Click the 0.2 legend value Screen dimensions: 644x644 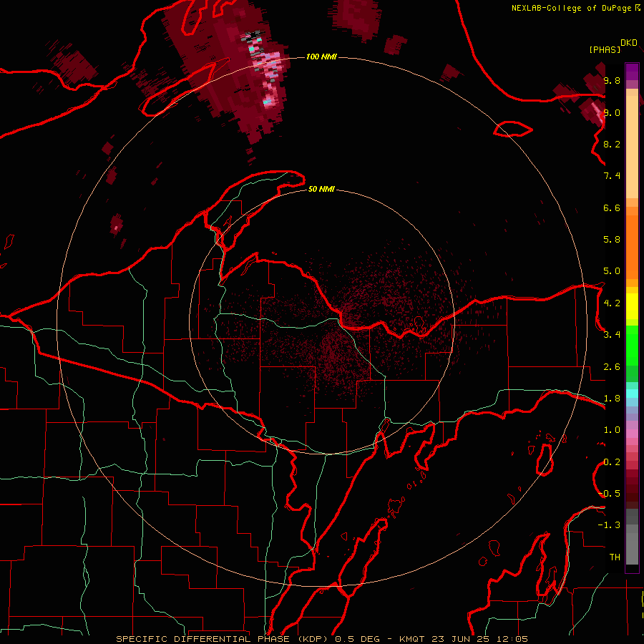(612, 462)
